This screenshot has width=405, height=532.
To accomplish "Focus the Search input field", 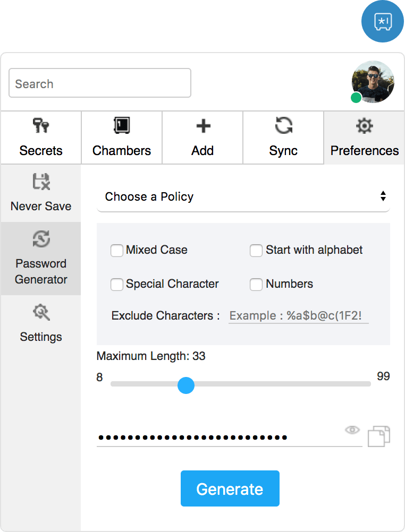I will [x=100, y=83].
